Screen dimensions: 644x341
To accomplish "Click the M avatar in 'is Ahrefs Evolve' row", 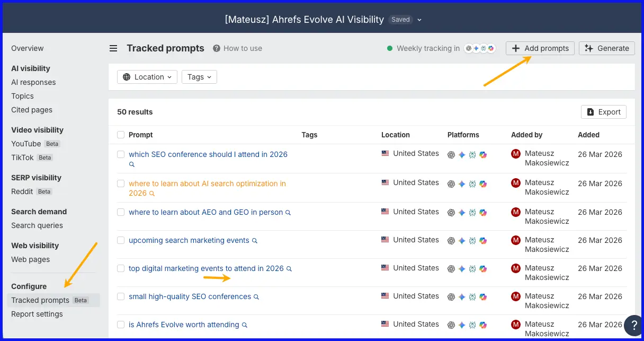I will (516, 325).
